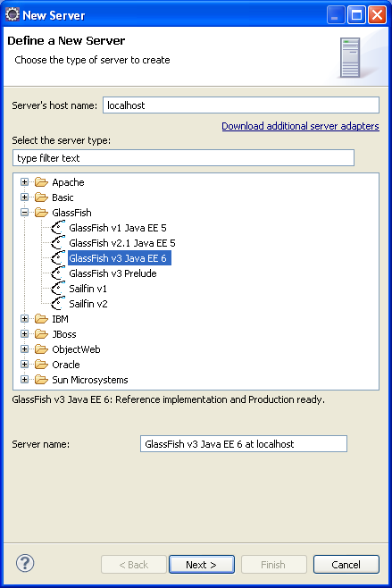Cancel the New Server wizard

(x=346, y=565)
